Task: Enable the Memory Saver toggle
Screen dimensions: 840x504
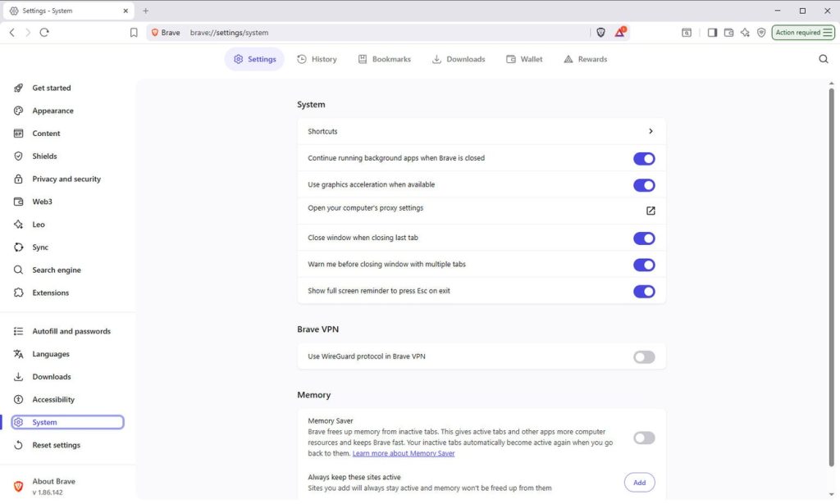Action: coord(644,438)
